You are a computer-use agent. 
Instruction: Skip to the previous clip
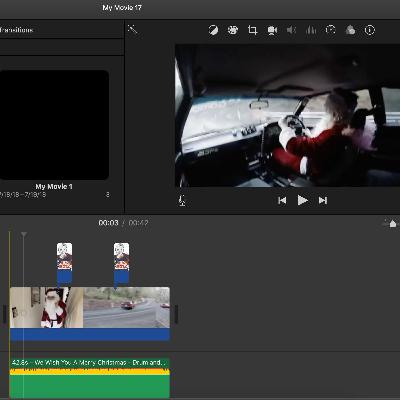pos(282,200)
